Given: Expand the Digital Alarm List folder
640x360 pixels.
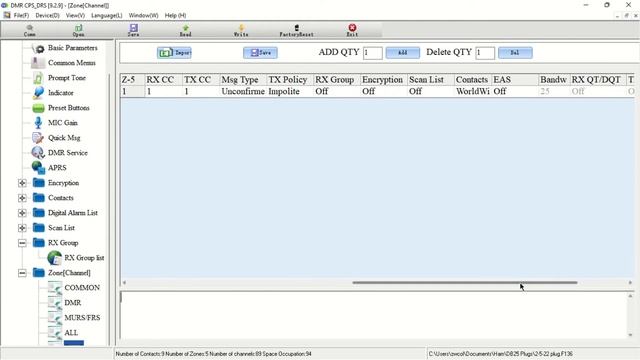Looking at the screenshot, I should 22,213.
